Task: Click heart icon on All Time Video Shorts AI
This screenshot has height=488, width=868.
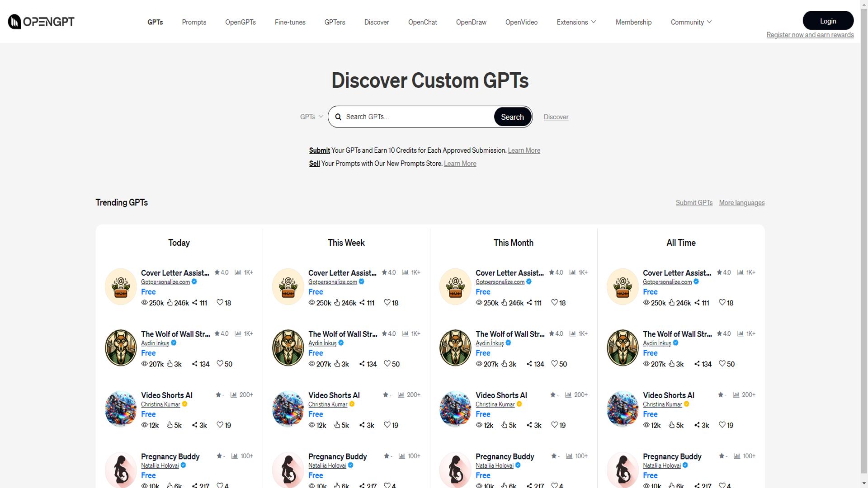Action: 722,425
